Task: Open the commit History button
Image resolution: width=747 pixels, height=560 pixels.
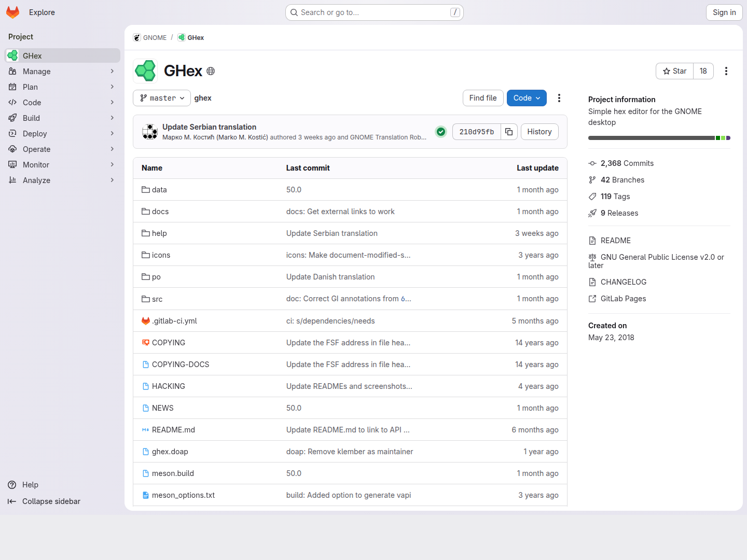Action: pos(539,132)
